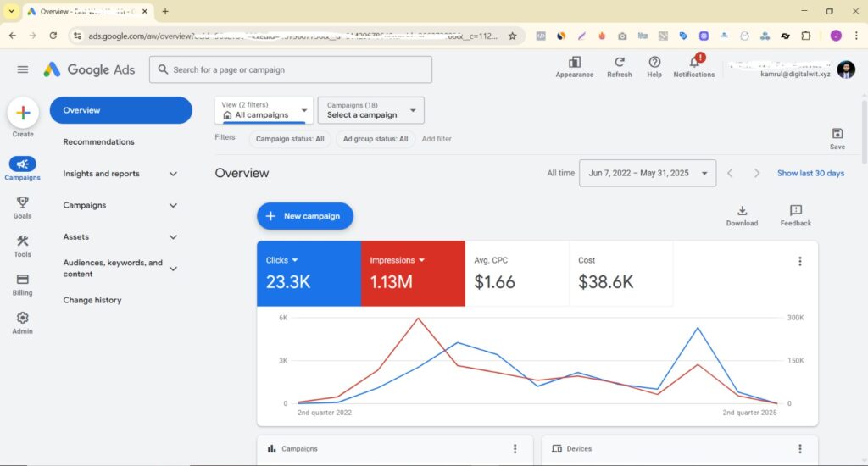This screenshot has height=466, width=868.
Task: Select the Avg. CPC scorecard
Action: 517,274
